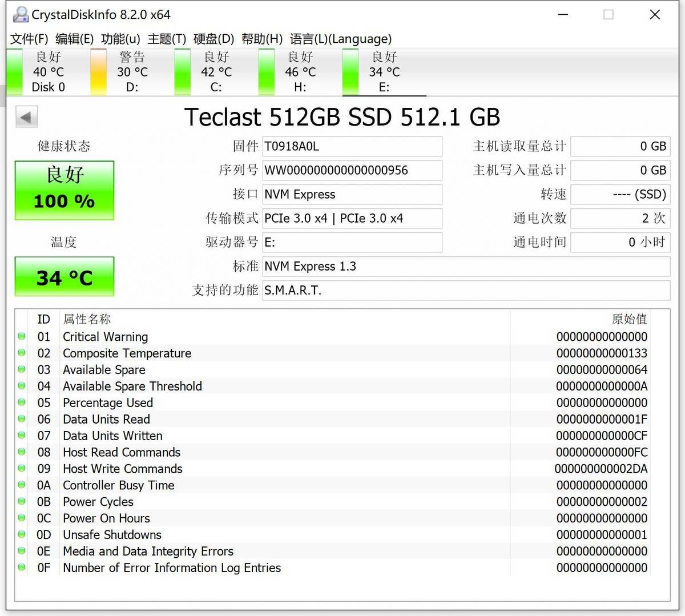Open the 硬盘(D) menu

click(x=213, y=39)
